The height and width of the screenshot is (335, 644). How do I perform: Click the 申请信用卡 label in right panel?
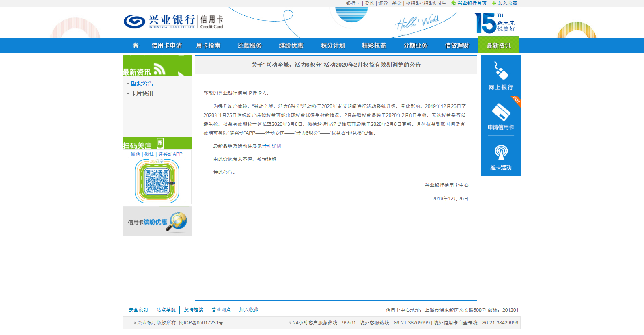(501, 128)
